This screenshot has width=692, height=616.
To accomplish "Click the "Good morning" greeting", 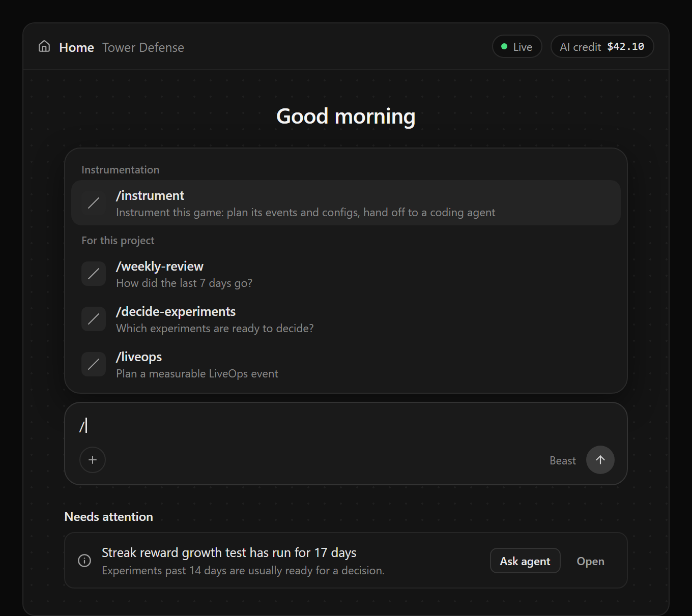I will pyautogui.click(x=346, y=116).
